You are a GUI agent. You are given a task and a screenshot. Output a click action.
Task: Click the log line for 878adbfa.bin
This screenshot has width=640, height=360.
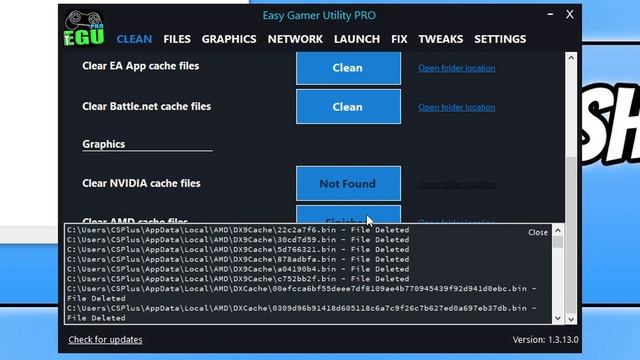pyautogui.click(x=238, y=259)
